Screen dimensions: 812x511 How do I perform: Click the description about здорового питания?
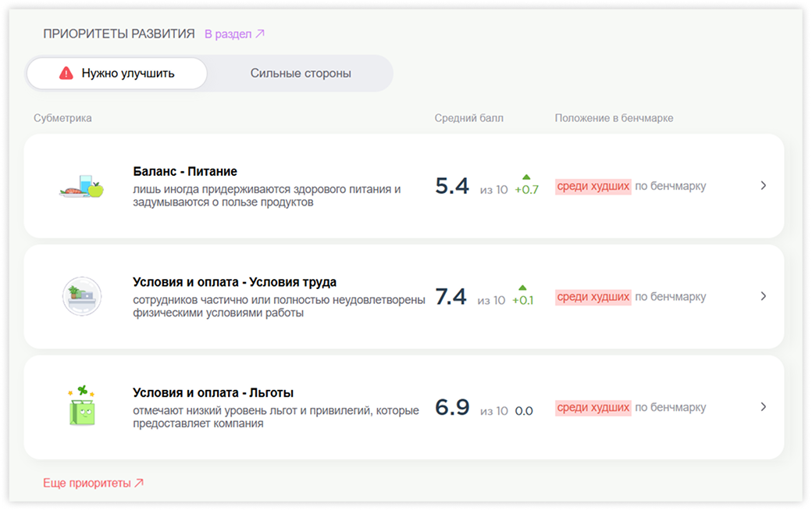pos(267,196)
